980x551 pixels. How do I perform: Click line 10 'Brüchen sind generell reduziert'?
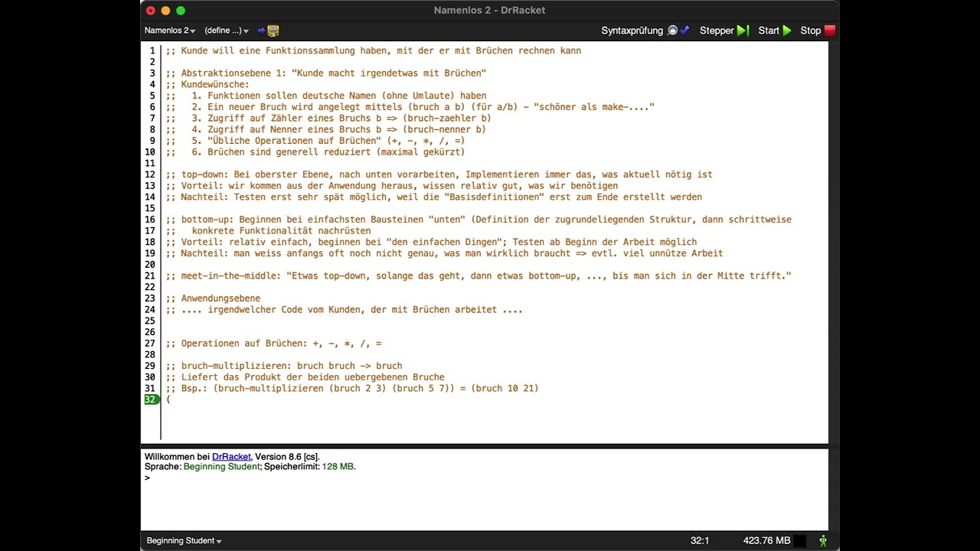315,152
